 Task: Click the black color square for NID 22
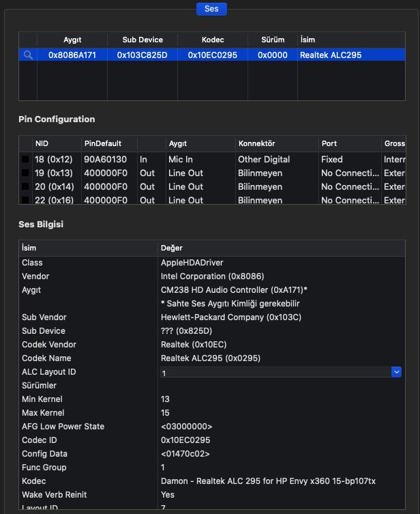point(25,200)
